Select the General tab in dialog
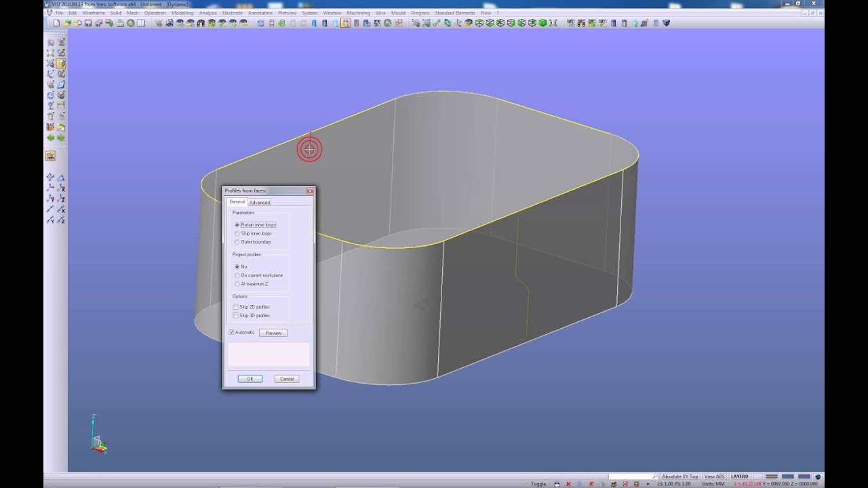This screenshot has width=868, height=488. point(237,201)
